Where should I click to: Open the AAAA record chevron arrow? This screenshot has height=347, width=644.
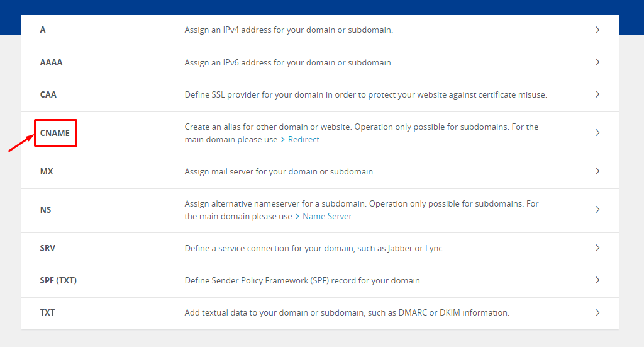pos(597,62)
